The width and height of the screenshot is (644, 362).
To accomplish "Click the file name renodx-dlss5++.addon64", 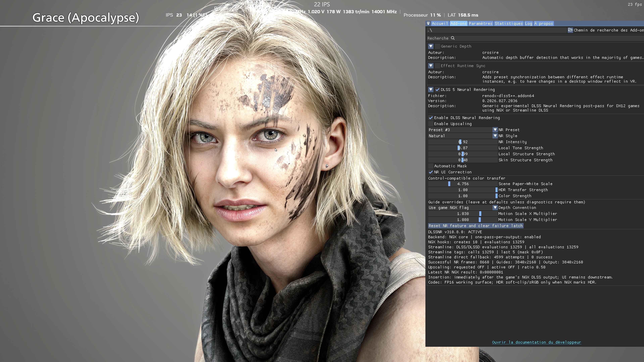I will (508, 96).
